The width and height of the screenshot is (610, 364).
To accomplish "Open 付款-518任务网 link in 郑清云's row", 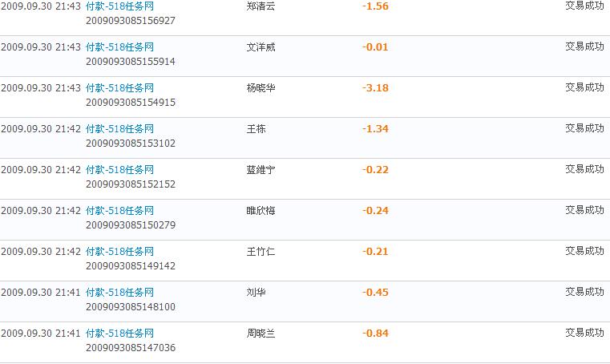I will coord(119,6).
